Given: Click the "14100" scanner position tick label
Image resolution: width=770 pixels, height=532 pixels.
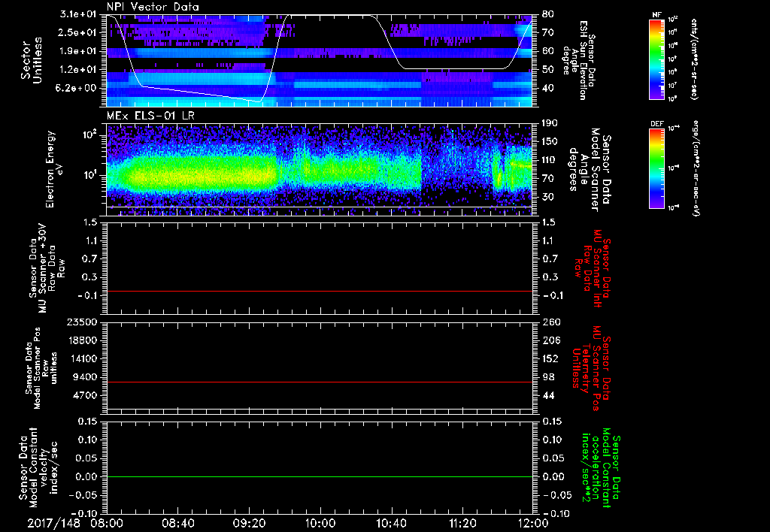Looking at the screenshot, I should pyautogui.click(x=81, y=358).
